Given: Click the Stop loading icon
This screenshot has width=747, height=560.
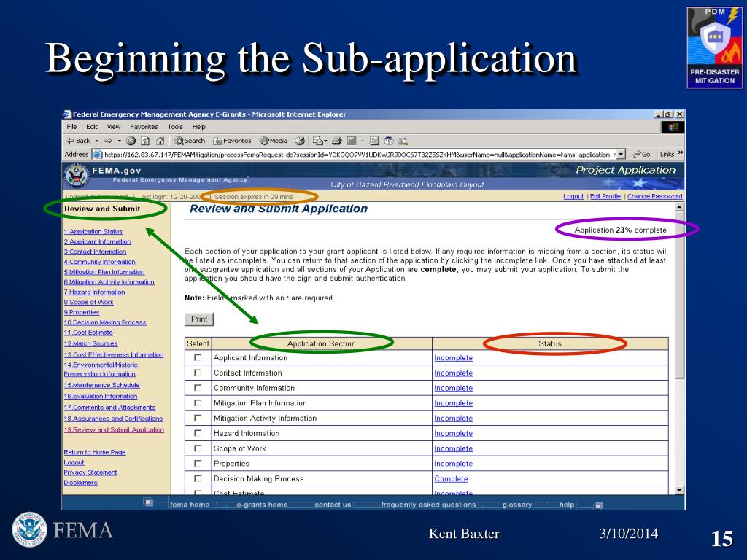Looking at the screenshot, I should (131, 141).
